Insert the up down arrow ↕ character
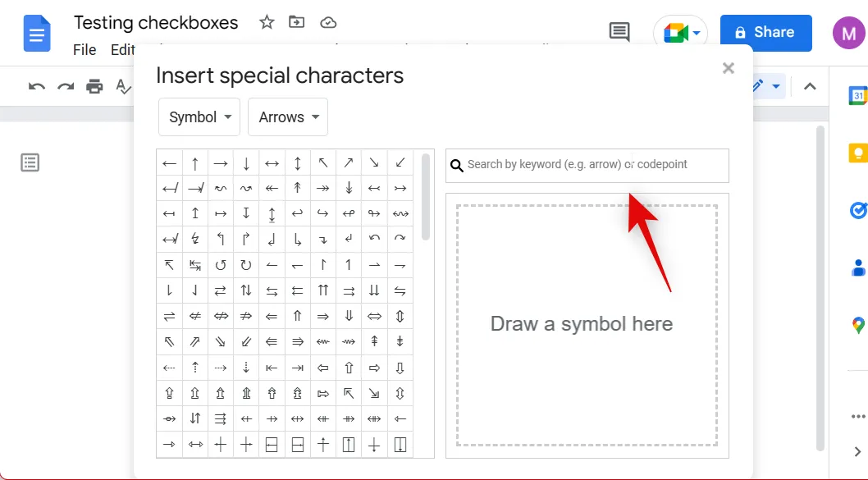The width and height of the screenshot is (868, 480). (297, 162)
